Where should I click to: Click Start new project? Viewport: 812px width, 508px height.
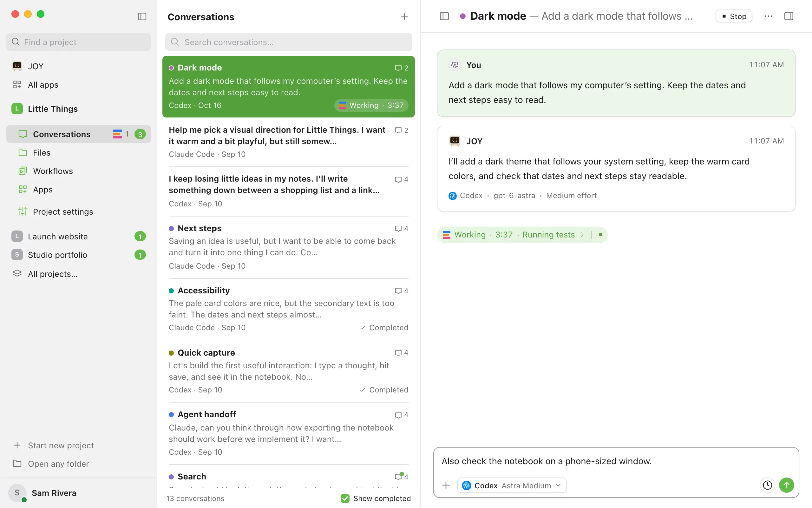79,445
